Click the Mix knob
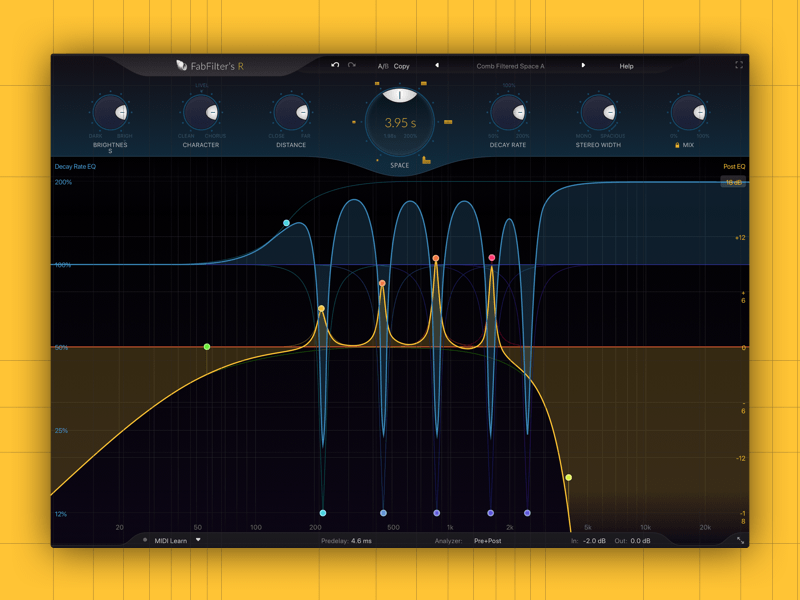This screenshot has height=600, width=800. tap(688, 112)
